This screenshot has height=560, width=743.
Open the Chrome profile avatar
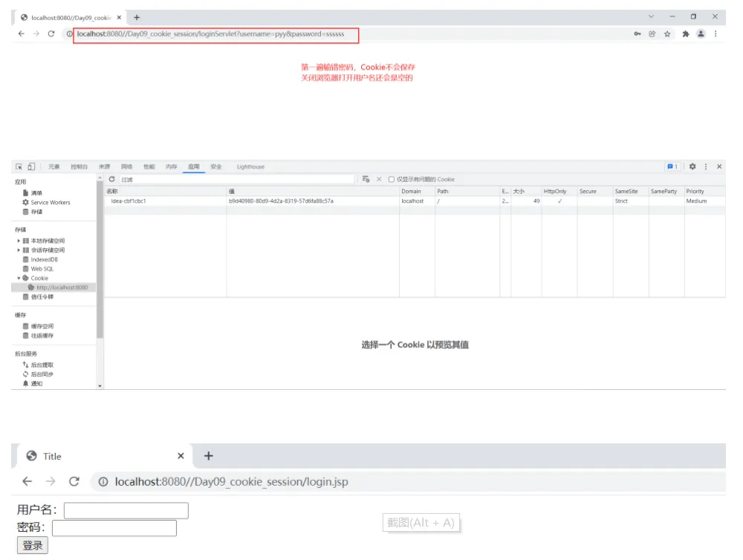[701, 33]
